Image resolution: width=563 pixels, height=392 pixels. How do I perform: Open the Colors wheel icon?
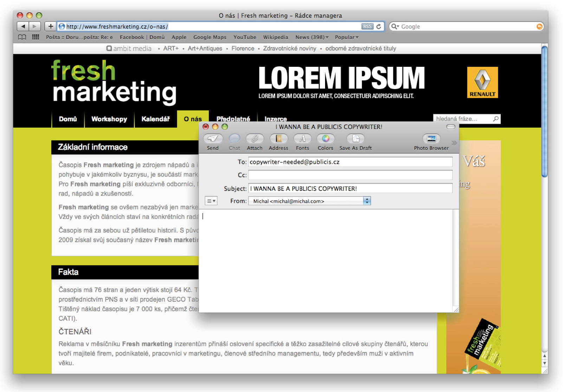tap(325, 139)
